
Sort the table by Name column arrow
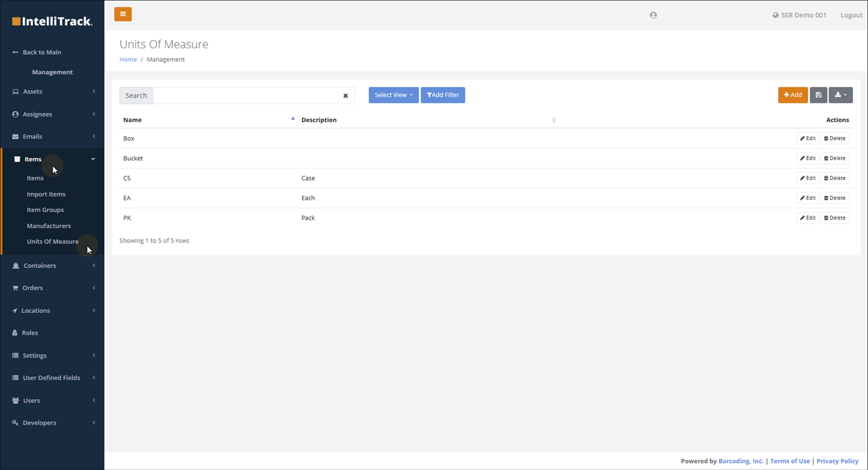click(293, 118)
